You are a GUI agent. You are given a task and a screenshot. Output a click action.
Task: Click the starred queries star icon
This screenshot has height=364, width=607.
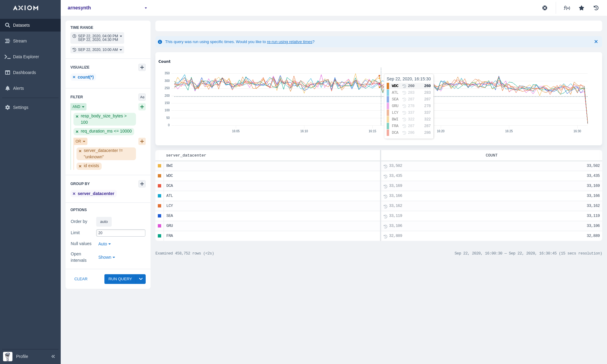click(x=582, y=8)
